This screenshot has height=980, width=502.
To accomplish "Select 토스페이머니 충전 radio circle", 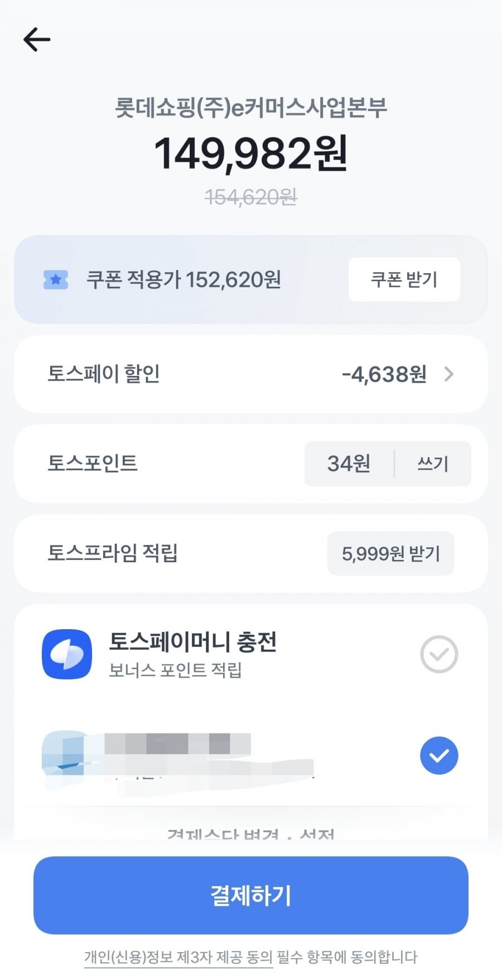I will pos(439,654).
